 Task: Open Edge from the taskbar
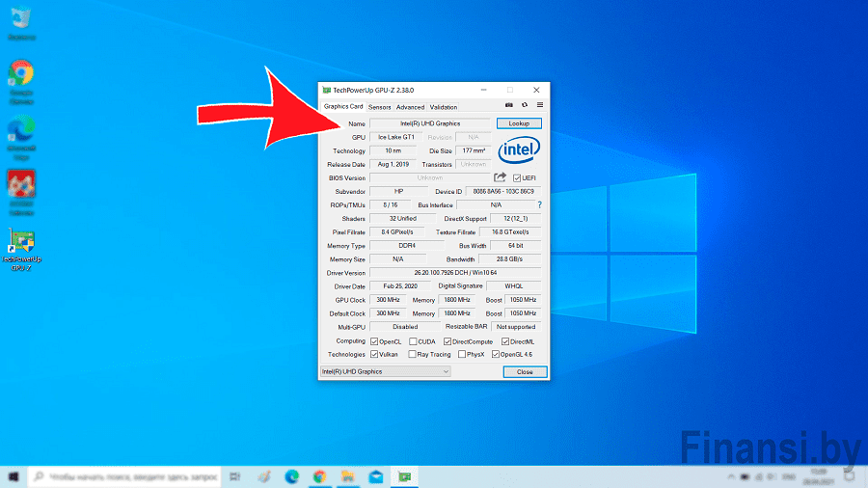tap(291, 476)
